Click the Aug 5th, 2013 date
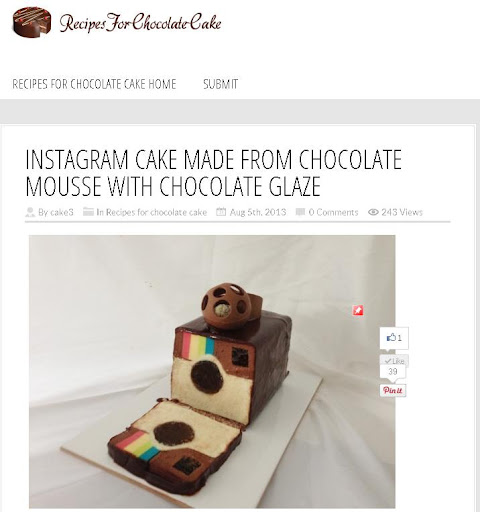This screenshot has width=480, height=512. click(258, 212)
